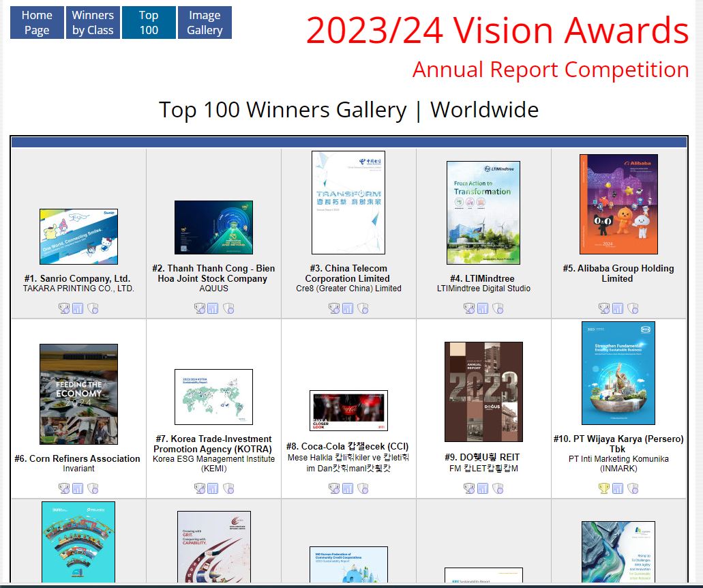Screen dimensions: 703x588
Task: Select bar chart icon under China Telecom entry
Action: click(348, 308)
